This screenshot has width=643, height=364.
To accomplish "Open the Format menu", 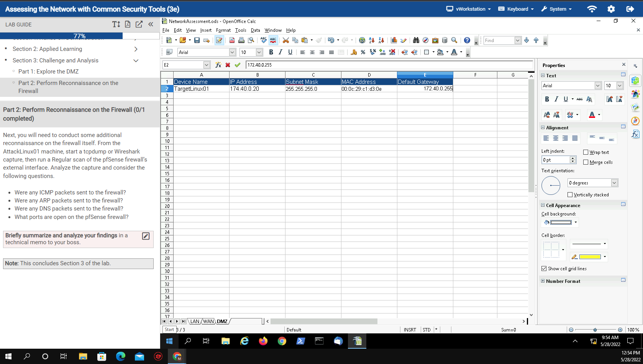I will click(x=223, y=30).
